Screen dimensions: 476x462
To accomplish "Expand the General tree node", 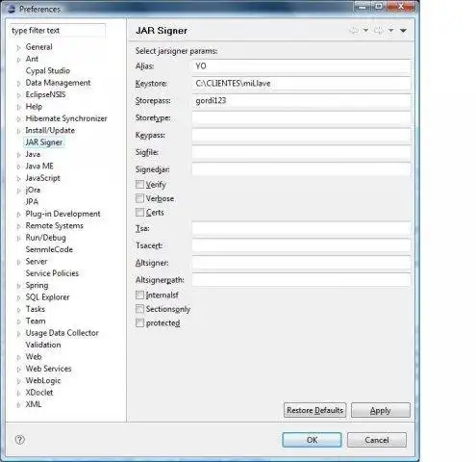I will coord(18,47).
